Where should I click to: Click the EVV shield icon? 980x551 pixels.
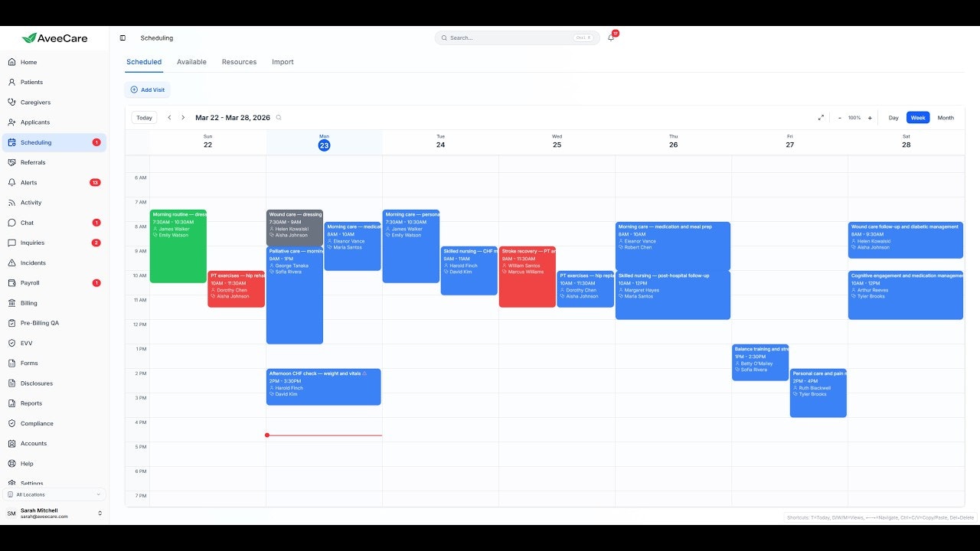(x=11, y=343)
